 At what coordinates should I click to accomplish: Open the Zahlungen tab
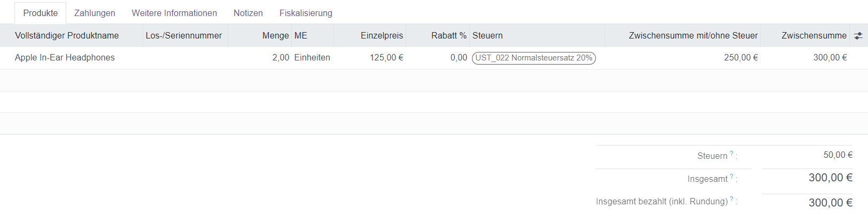pos(95,13)
